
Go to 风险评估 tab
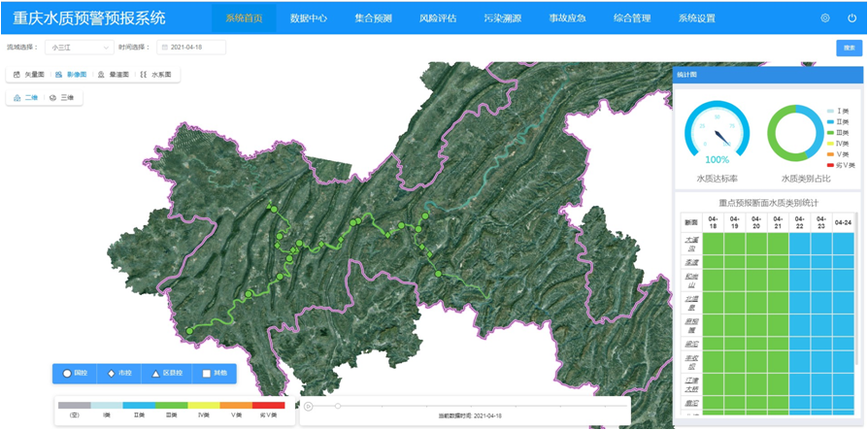[x=438, y=18]
